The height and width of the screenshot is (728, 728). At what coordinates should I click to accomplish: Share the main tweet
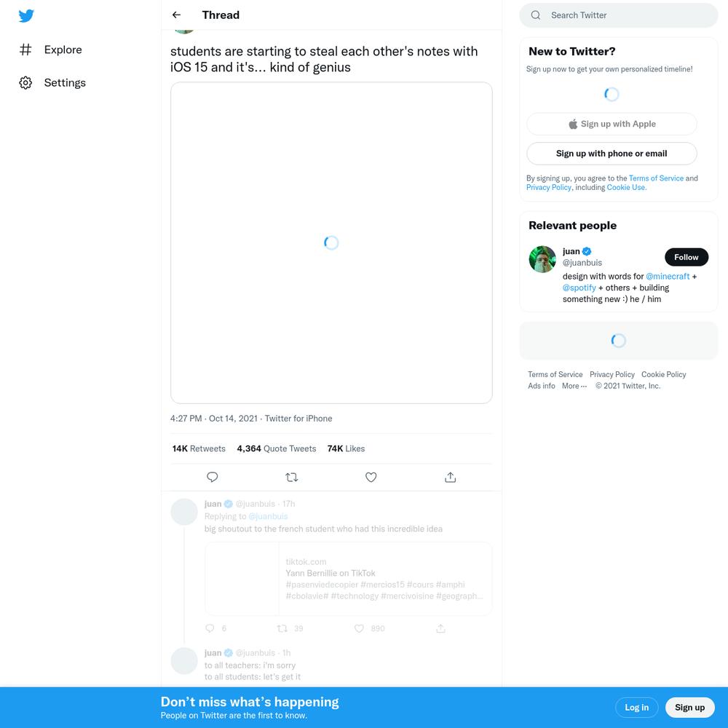pos(451,477)
